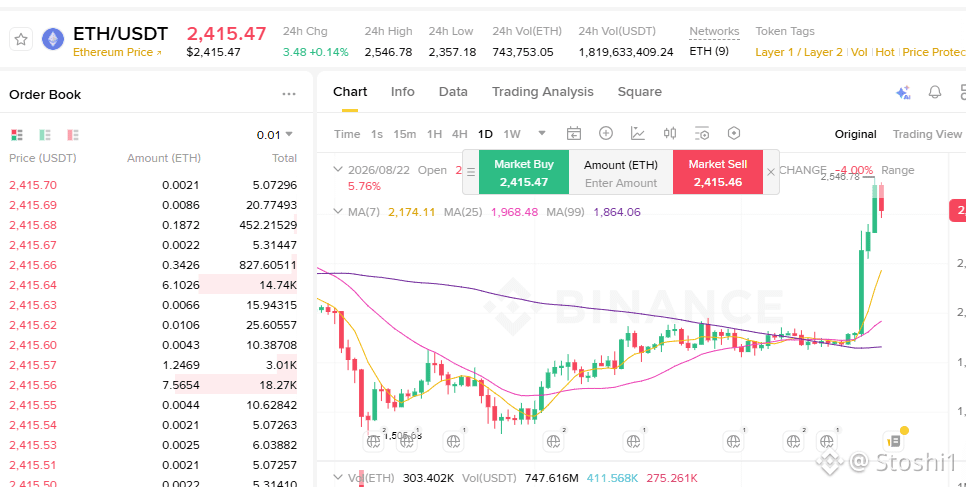
Task: Click the Price (USDT) column header
Action: [x=43, y=158]
